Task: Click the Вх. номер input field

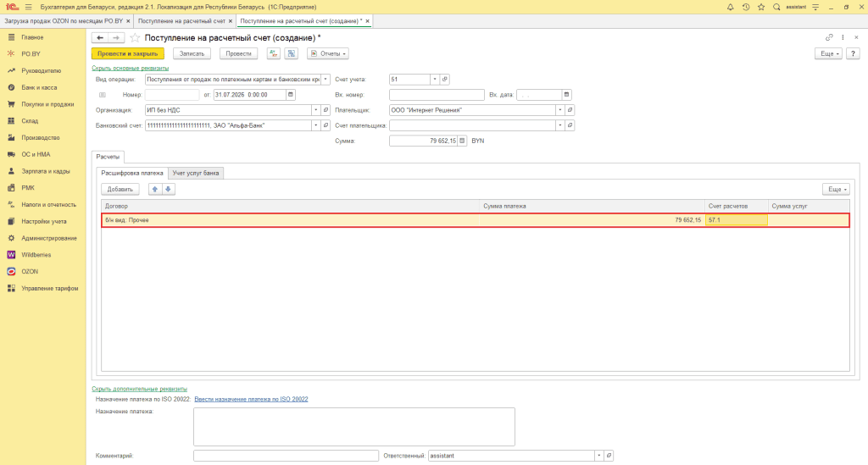Action: (x=437, y=95)
